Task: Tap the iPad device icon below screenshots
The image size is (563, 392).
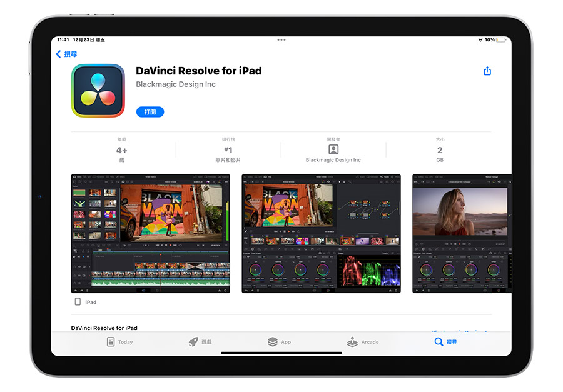Action: [78, 302]
